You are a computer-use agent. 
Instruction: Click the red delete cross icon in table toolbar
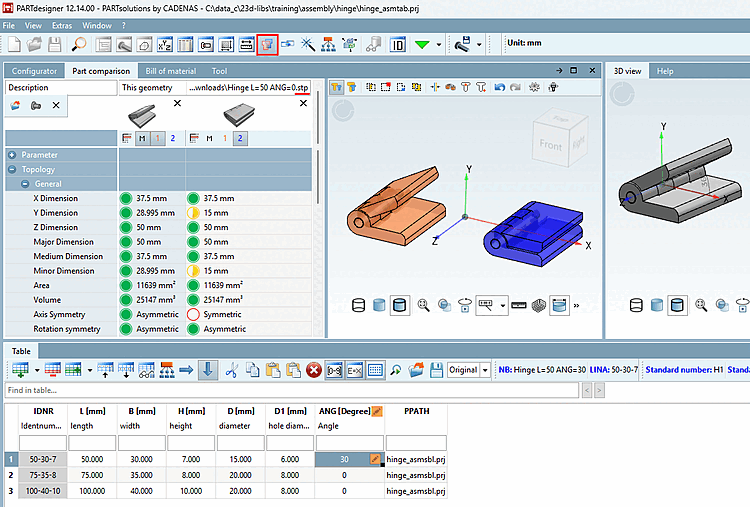tap(314, 370)
